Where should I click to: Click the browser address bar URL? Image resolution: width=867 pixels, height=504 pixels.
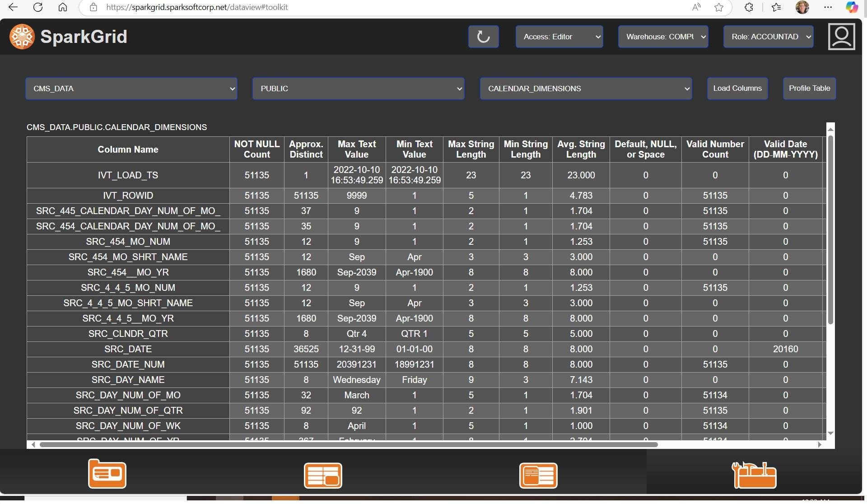point(197,7)
